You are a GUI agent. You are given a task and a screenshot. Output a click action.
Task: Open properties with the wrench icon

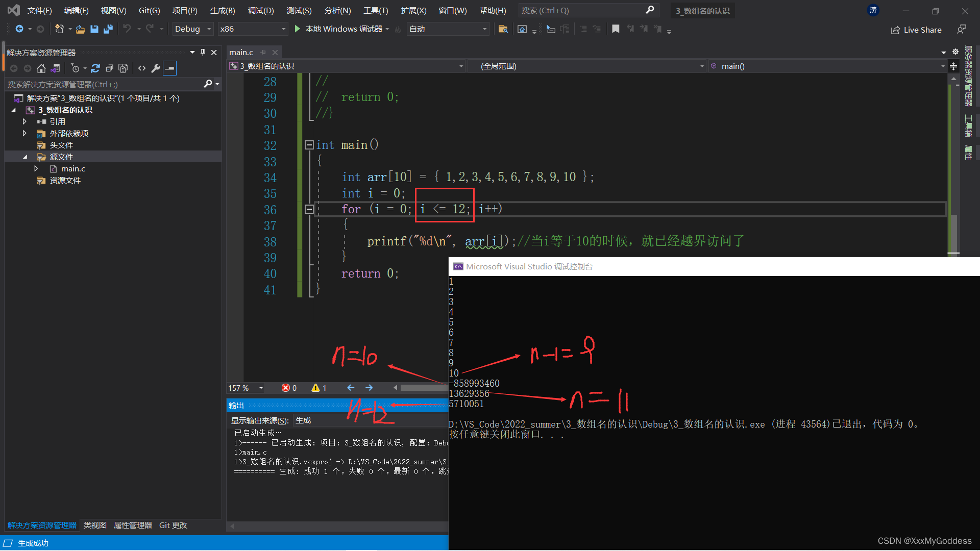click(156, 68)
